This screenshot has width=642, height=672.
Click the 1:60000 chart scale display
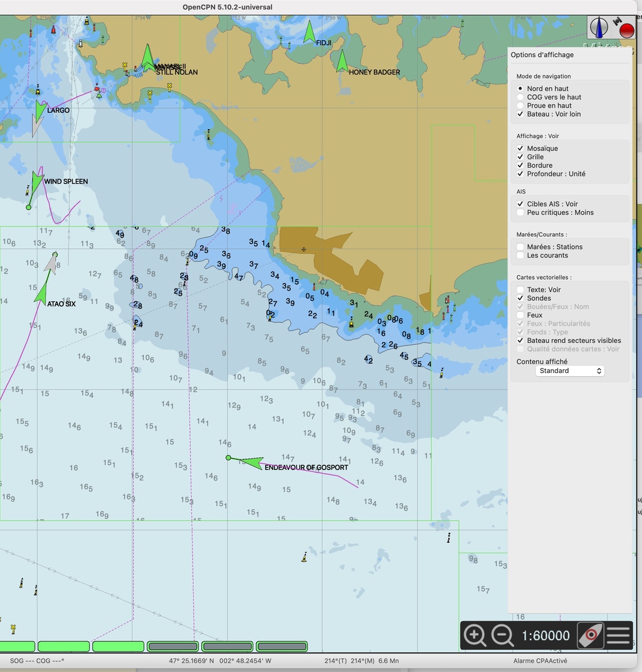point(545,636)
